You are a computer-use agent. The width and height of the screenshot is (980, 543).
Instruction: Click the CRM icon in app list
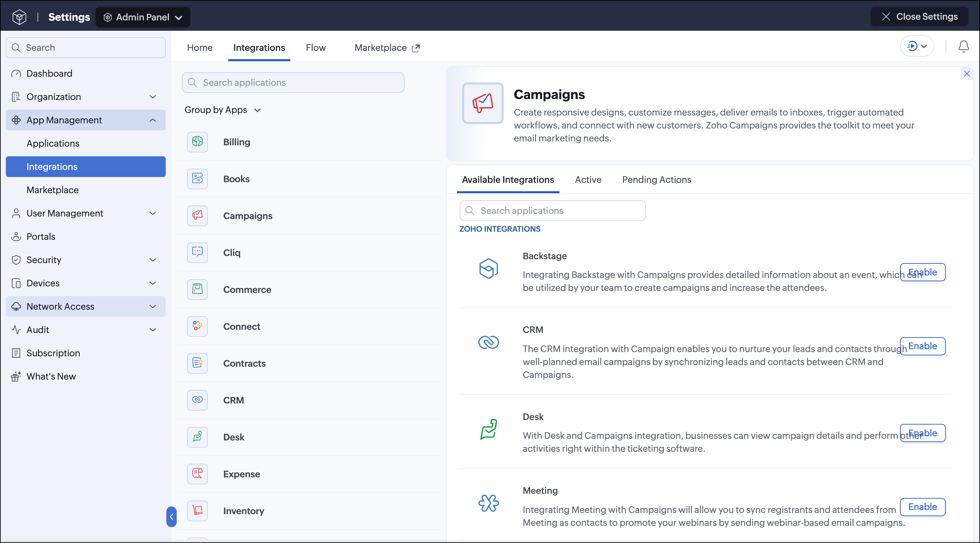[x=197, y=400]
